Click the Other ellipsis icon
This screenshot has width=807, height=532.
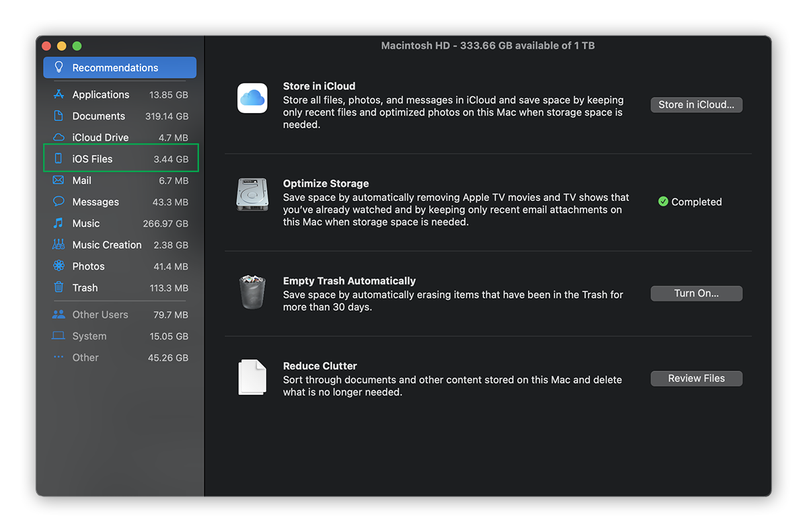coord(59,357)
